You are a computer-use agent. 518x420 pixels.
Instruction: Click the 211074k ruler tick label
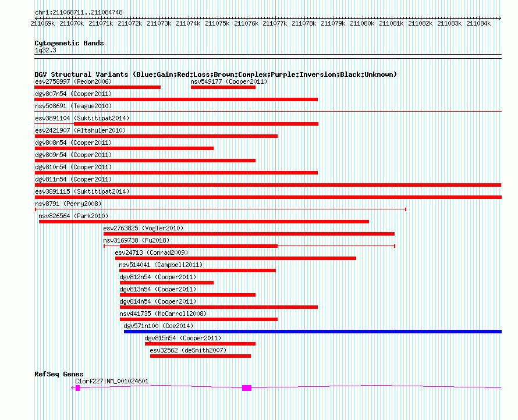pyautogui.click(x=188, y=23)
